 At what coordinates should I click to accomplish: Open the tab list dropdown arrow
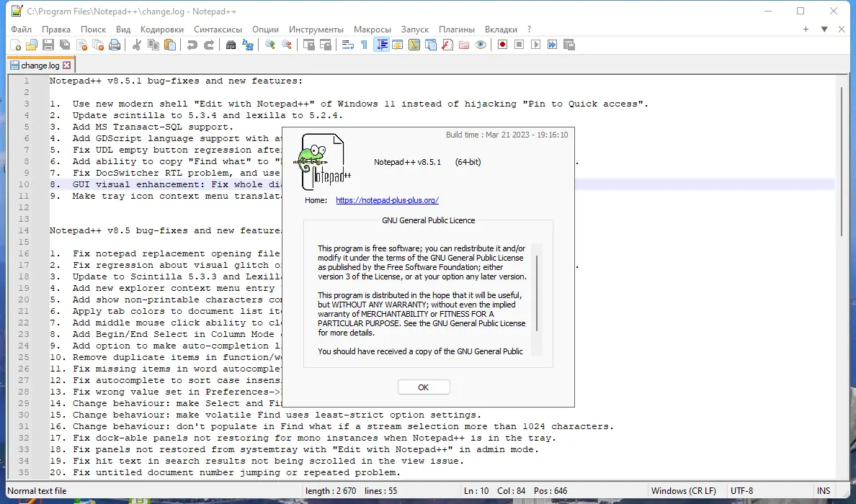[x=823, y=30]
